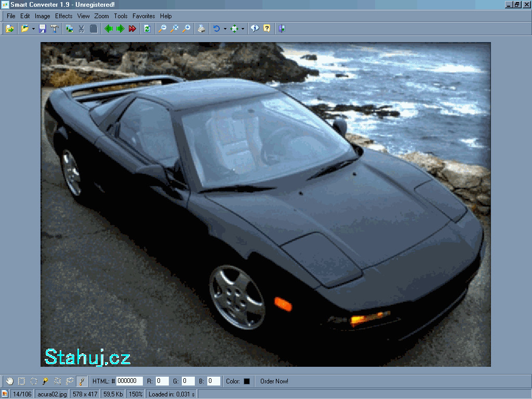This screenshot has width=532, height=399.
Task: Click the blue undo arrow icon
Action: (x=217, y=29)
